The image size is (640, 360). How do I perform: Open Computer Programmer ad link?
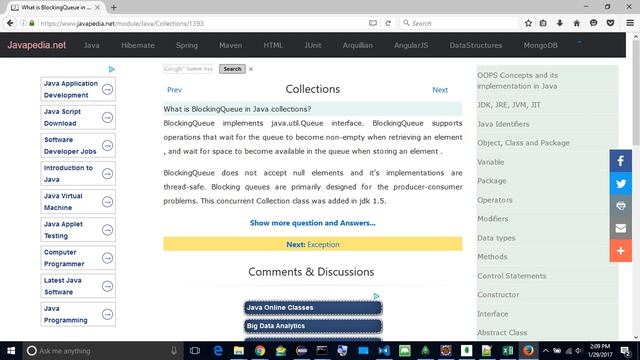click(78, 258)
